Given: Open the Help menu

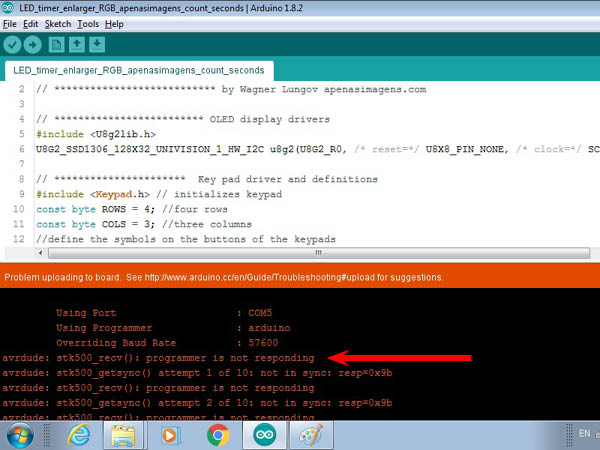Looking at the screenshot, I should click(114, 23).
